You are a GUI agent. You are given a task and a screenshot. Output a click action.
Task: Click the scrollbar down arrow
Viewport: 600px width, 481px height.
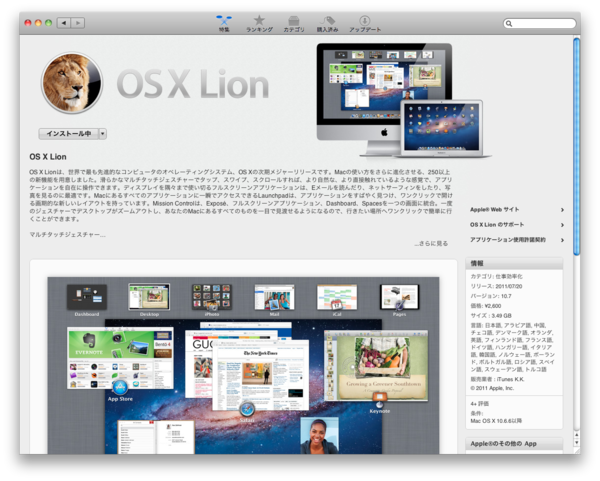tap(577, 443)
